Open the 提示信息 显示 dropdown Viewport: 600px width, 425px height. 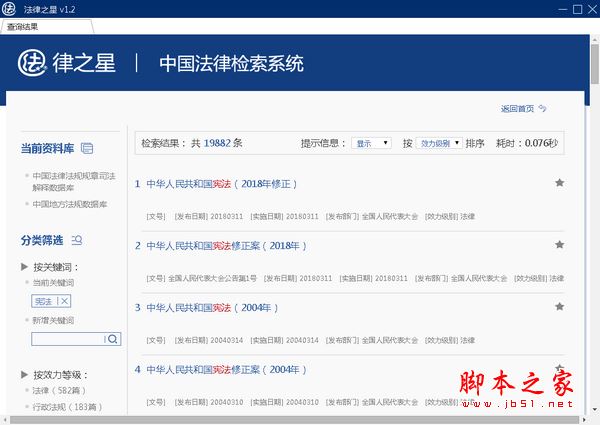(371, 143)
